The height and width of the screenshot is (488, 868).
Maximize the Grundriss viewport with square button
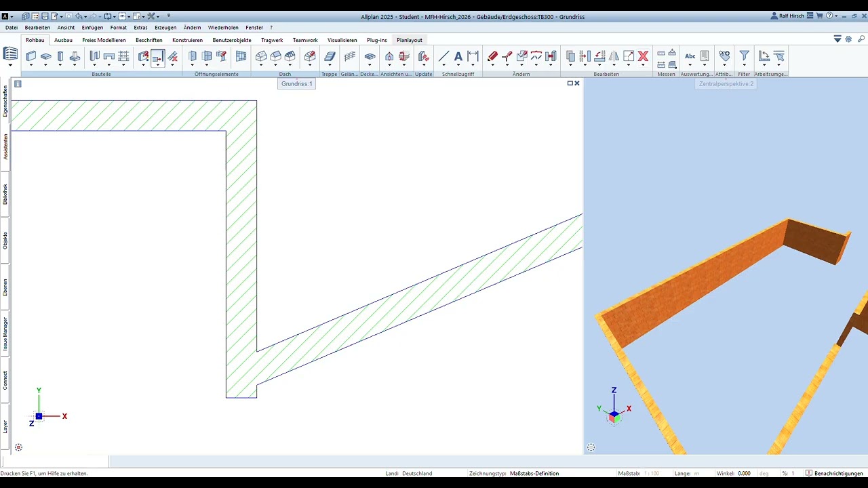pyautogui.click(x=570, y=83)
